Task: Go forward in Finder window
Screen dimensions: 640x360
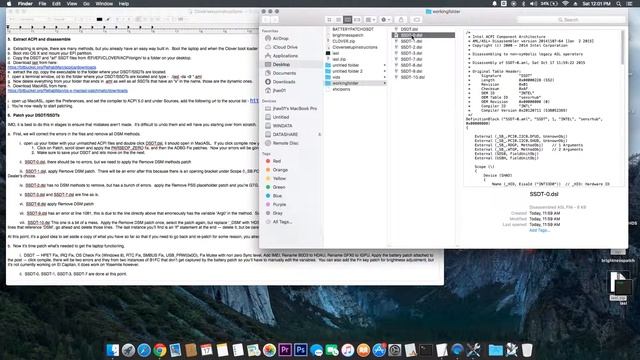Action: point(275,20)
